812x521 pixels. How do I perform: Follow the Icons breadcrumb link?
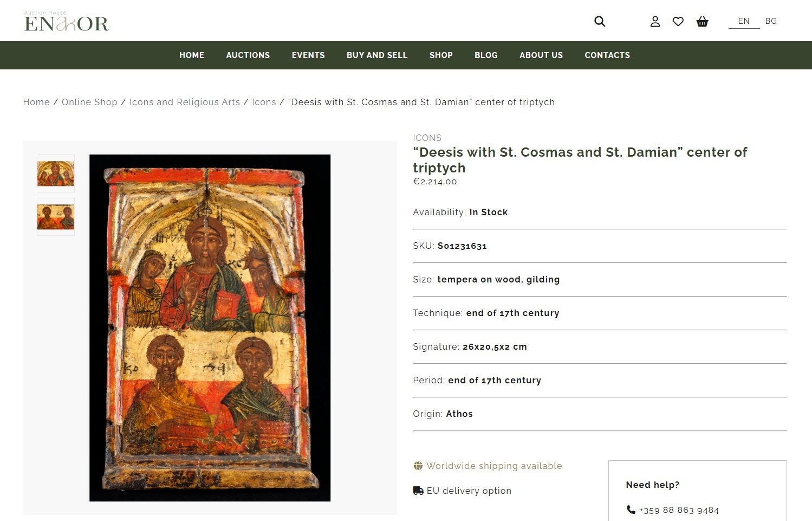(264, 102)
